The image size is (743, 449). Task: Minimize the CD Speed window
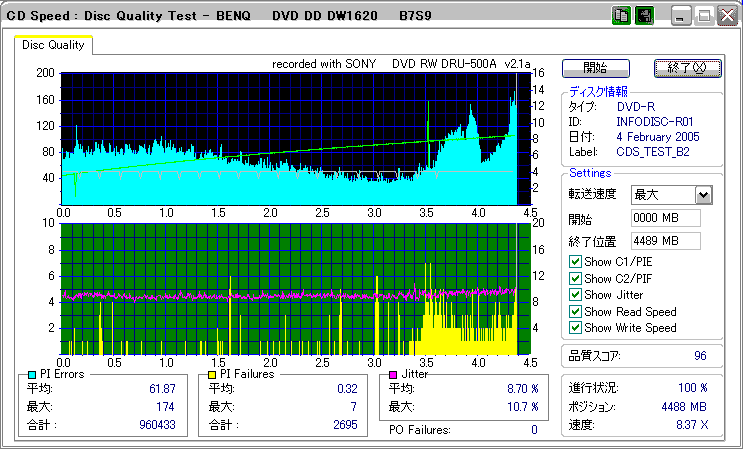click(682, 16)
